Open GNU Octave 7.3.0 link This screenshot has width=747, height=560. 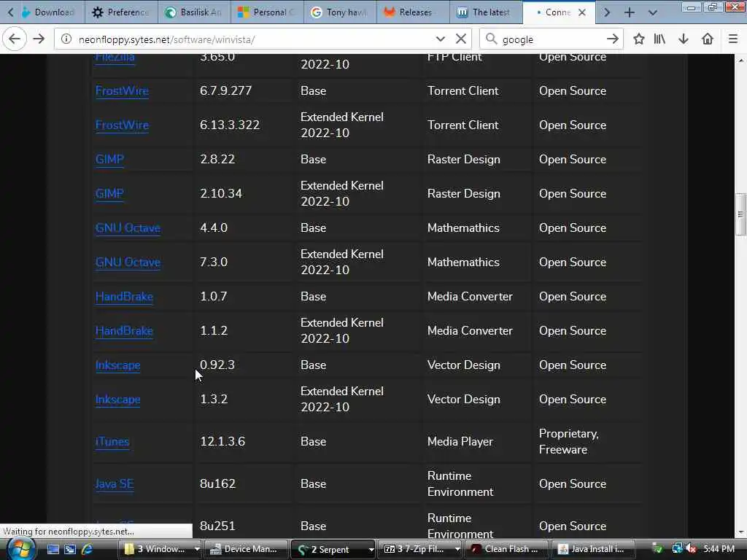pyautogui.click(x=128, y=262)
